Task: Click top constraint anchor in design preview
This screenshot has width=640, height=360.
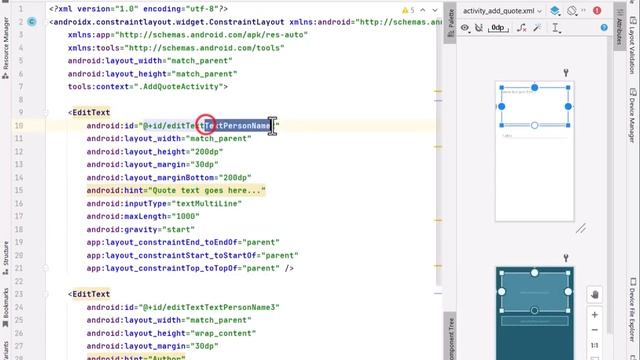Action: click(534, 87)
